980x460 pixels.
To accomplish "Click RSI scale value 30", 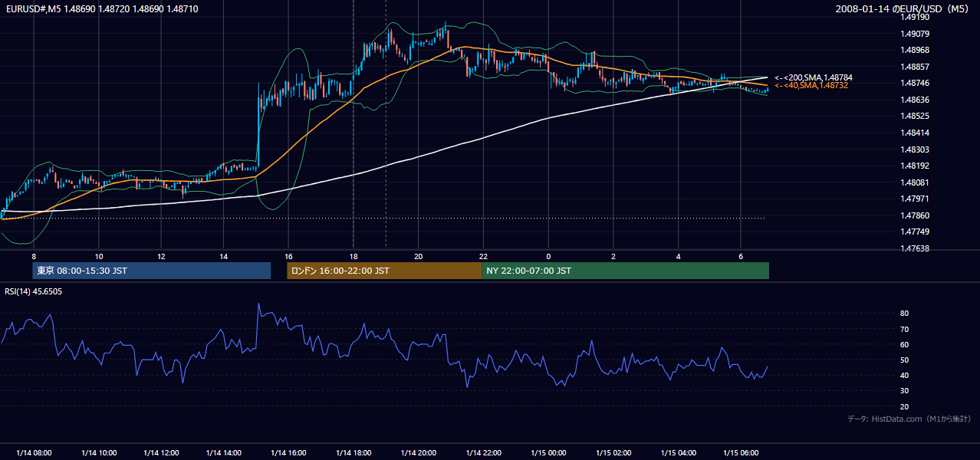I will [905, 391].
